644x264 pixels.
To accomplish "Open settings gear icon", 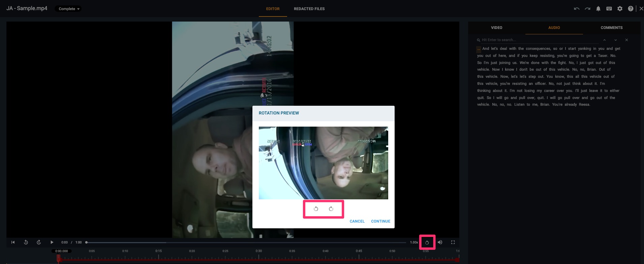I will pyautogui.click(x=620, y=9).
